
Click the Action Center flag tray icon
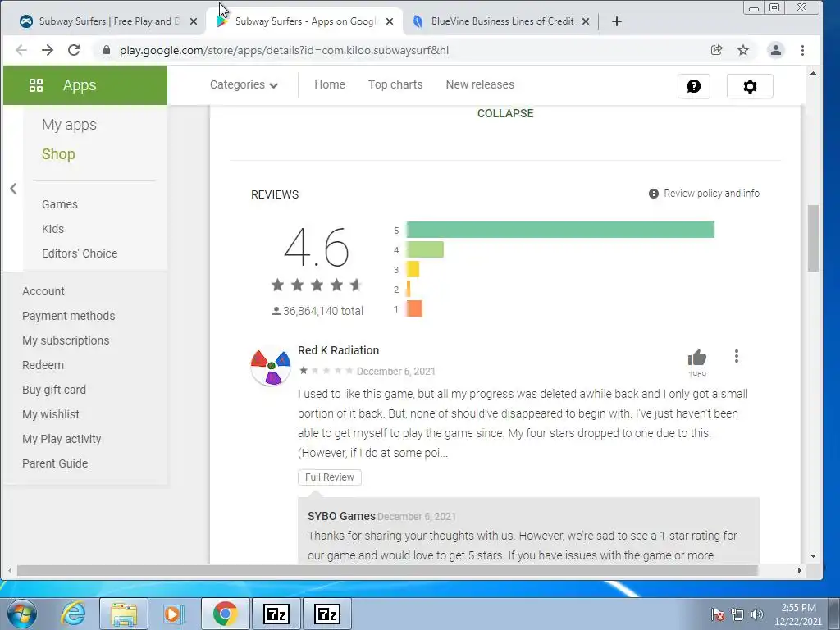coord(718,614)
